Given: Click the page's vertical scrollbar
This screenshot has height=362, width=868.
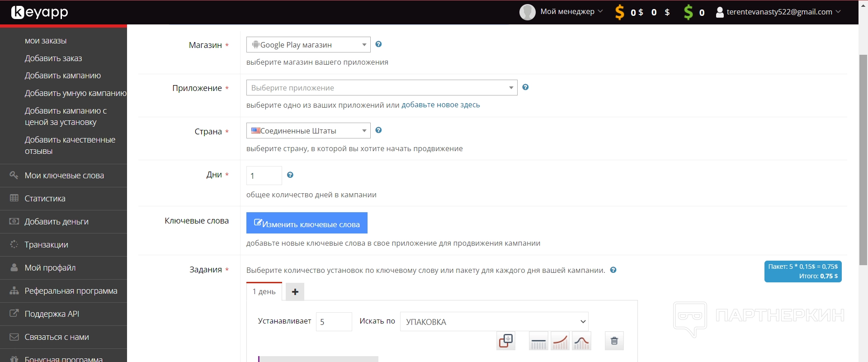Looking at the screenshot, I should [x=863, y=159].
